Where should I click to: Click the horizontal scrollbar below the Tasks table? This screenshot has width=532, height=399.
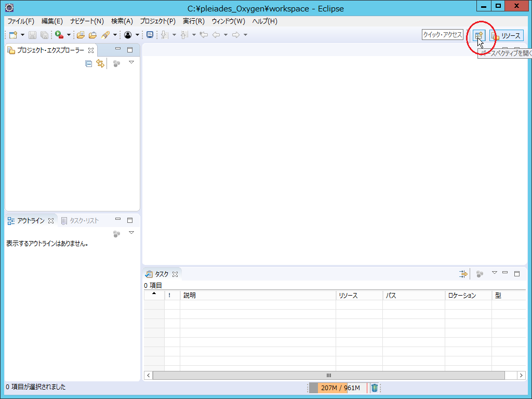pos(328,375)
